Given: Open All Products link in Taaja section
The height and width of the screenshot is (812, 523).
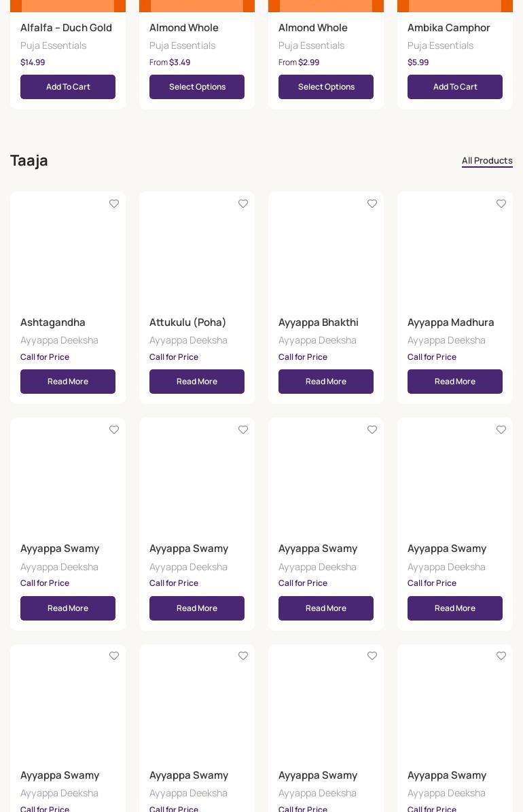Looking at the screenshot, I should [487, 160].
